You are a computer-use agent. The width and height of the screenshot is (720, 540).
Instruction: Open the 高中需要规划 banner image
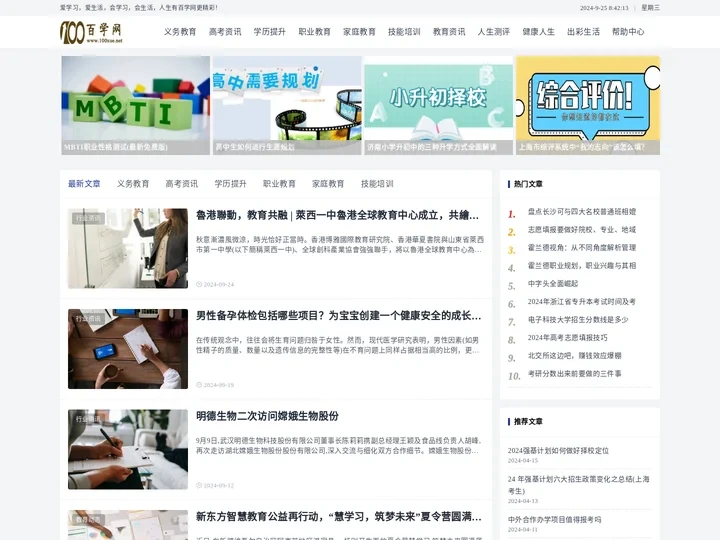pos(287,105)
